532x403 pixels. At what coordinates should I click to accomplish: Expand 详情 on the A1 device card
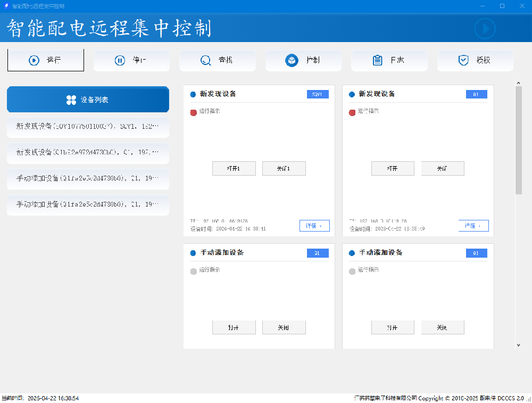473,226
